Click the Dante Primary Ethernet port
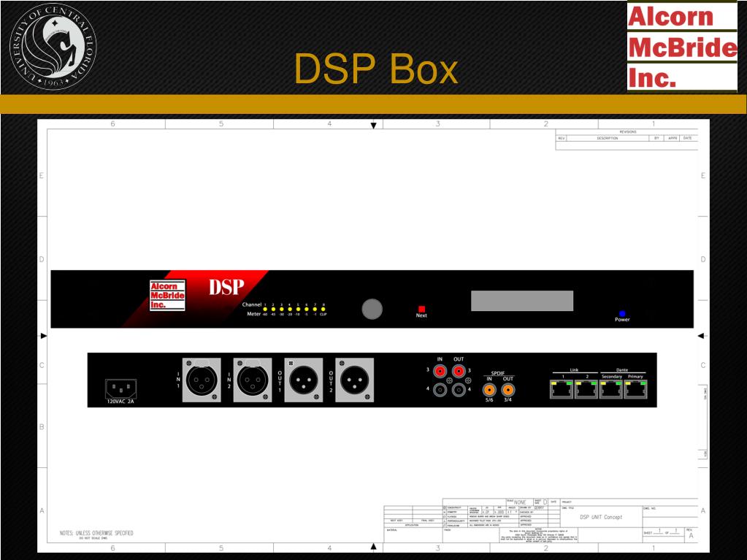 [636, 390]
